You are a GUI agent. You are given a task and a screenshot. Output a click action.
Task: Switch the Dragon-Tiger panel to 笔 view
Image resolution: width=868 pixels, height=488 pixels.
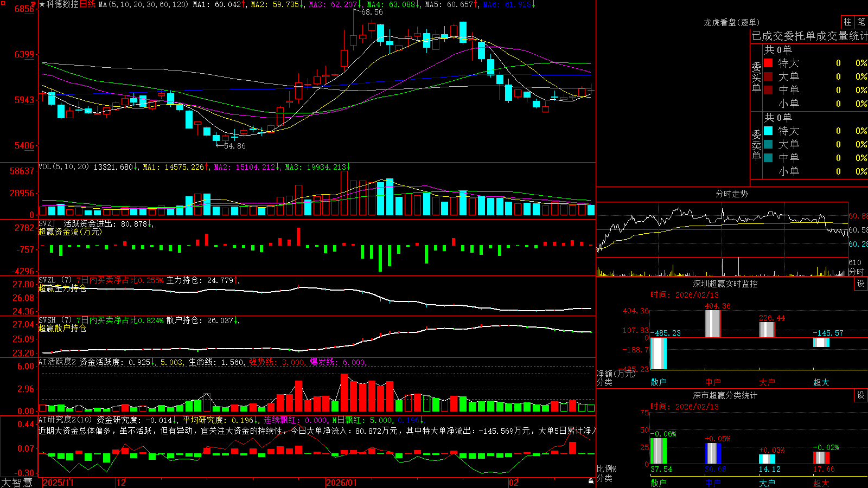click(x=861, y=22)
